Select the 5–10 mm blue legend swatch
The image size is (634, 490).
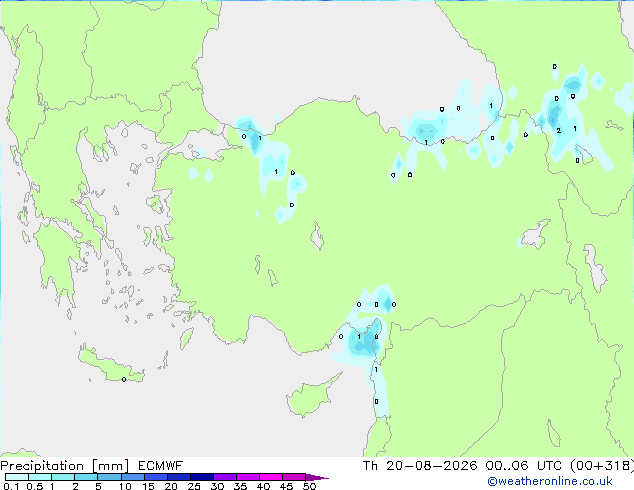click(110, 477)
